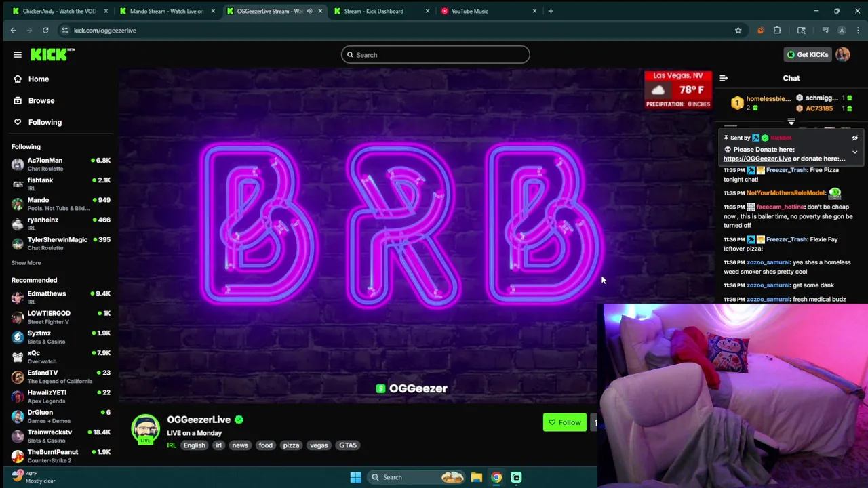Image resolution: width=868 pixels, height=488 pixels.
Task: Open the weather widget on taskbar
Action: [33, 477]
